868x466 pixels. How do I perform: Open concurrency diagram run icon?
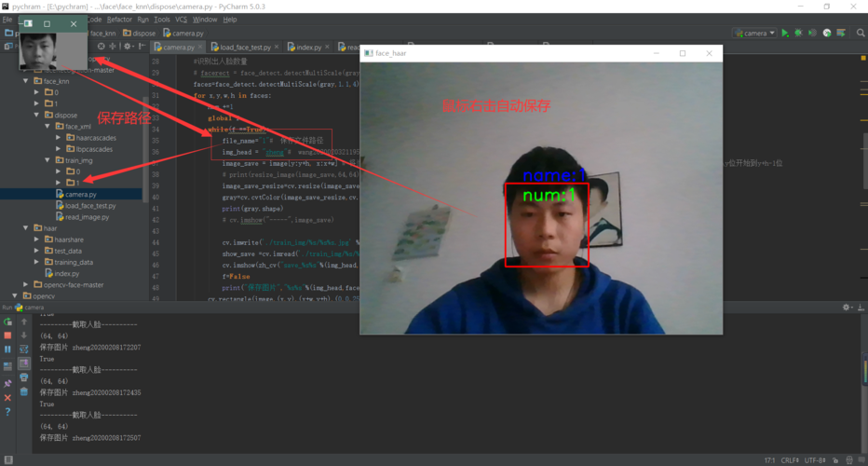click(x=841, y=34)
